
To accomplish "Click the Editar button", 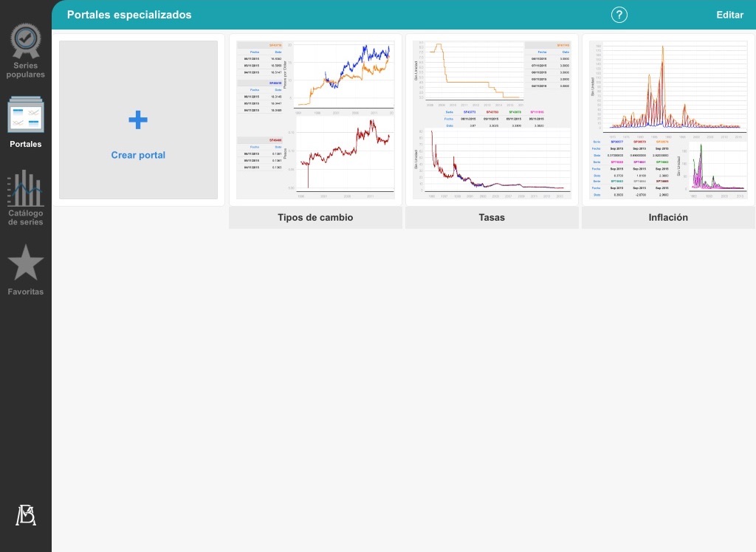I will tap(729, 15).
